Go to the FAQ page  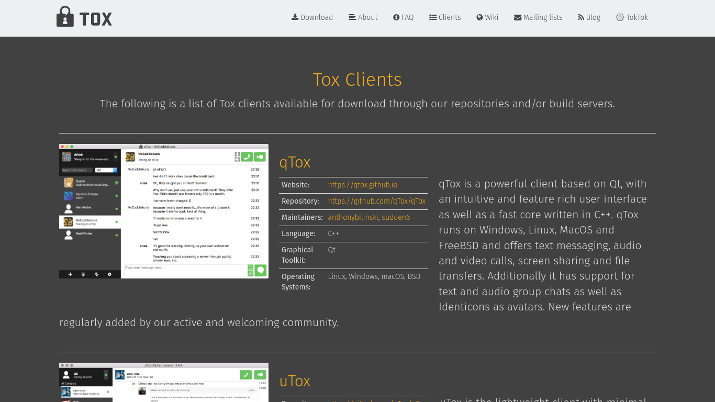pos(403,17)
